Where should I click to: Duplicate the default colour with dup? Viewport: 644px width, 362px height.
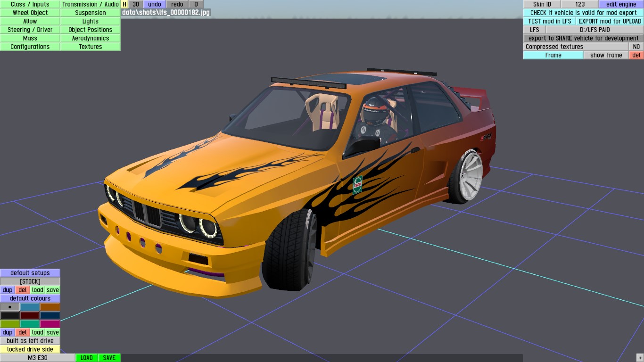[x=8, y=332]
